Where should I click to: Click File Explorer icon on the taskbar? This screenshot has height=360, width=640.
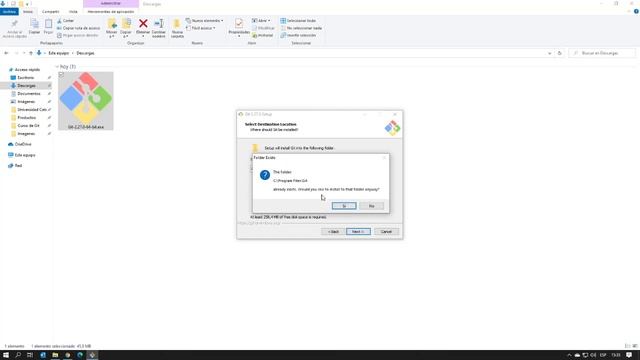(55, 355)
